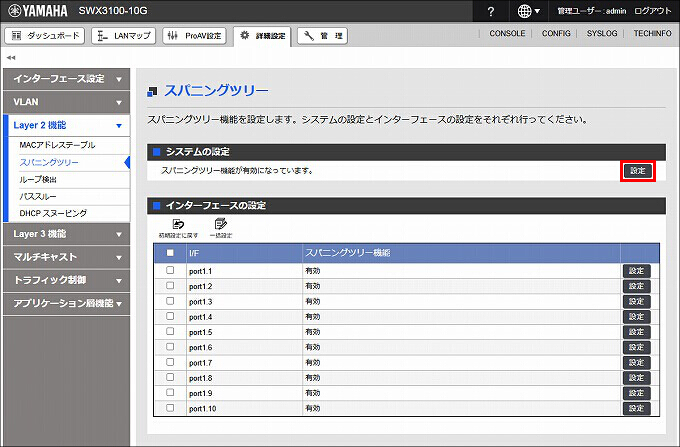
Task: Check the box for port1.1
Action: pos(170,271)
